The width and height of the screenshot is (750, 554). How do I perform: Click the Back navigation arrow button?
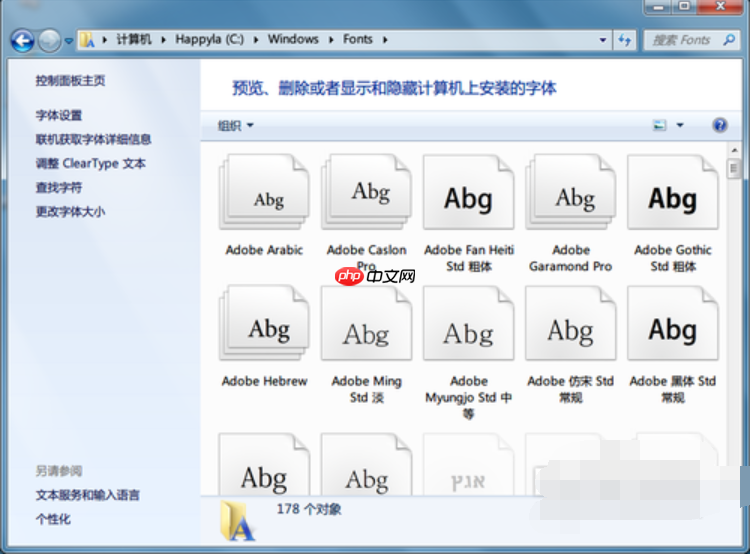click(x=22, y=41)
